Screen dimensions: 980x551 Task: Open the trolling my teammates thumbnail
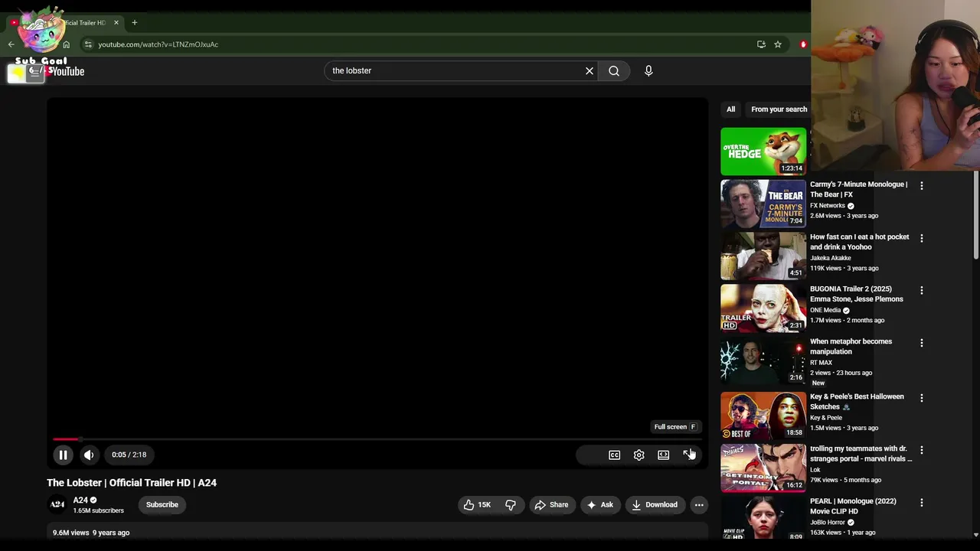(763, 468)
